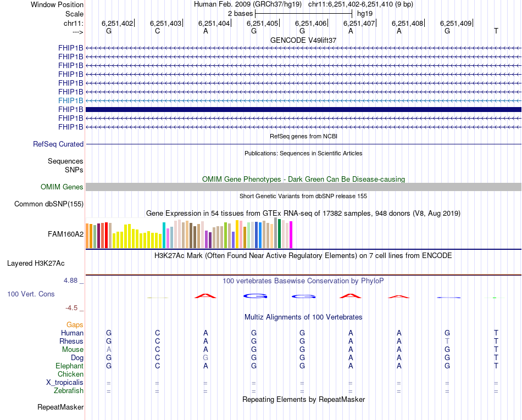
Task: Click the Dog species label
Action: [x=77, y=358]
